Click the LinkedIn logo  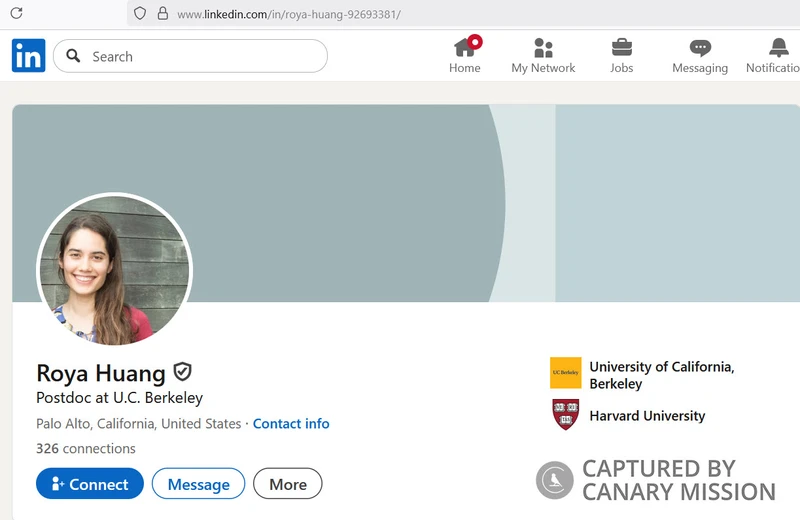[x=28, y=56]
